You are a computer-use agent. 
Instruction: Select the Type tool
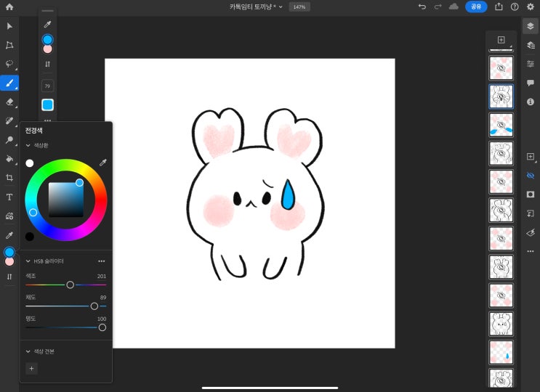pyautogui.click(x=9, y=197)
